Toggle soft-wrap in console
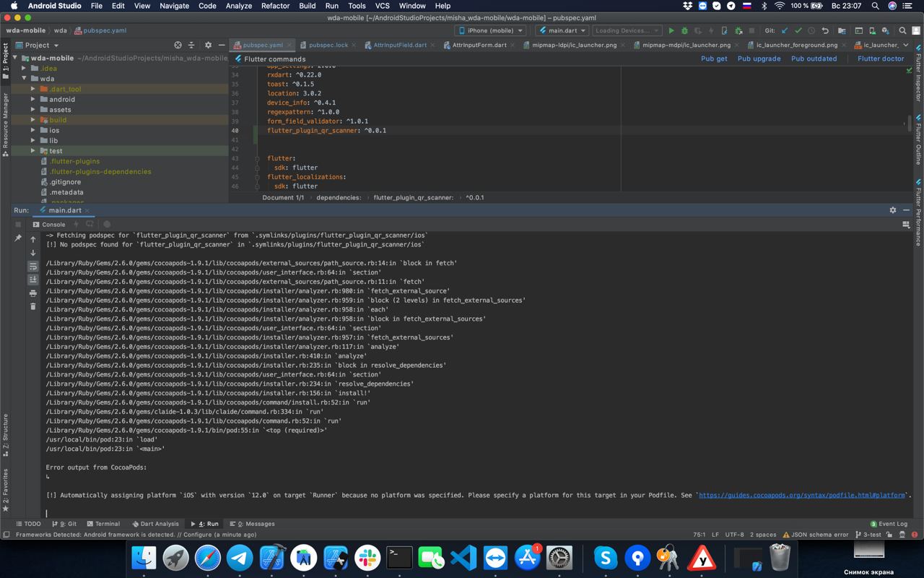Screen dimensions: 924x578 pyautogui.click(x=33, y=267)
